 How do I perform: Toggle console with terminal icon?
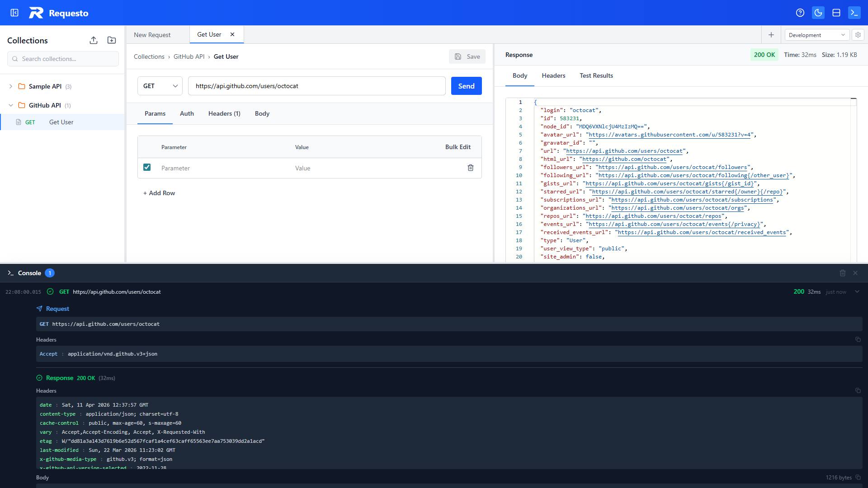[854, 13]
